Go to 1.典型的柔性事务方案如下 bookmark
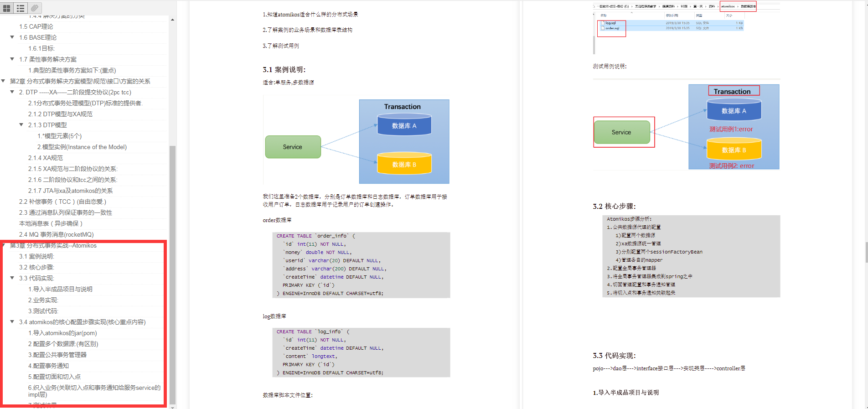Image resolution: width=868 pixels, height=409 pixels. pos(72,70)
